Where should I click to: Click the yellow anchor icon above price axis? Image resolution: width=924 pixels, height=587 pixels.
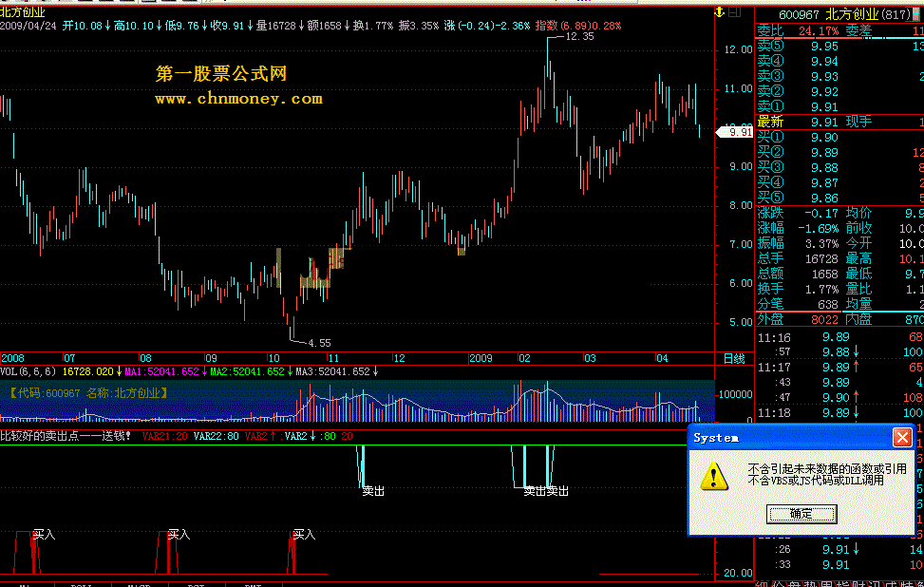(720, 11)
